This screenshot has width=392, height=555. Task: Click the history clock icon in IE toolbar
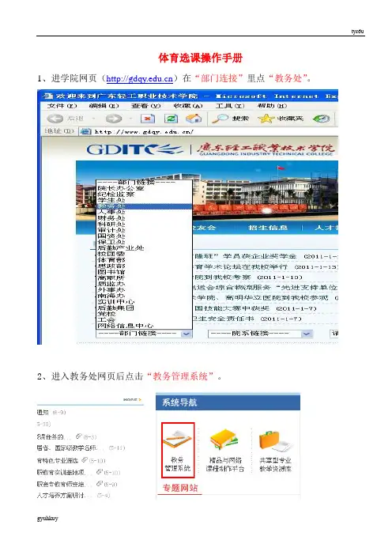coord(321,119)
